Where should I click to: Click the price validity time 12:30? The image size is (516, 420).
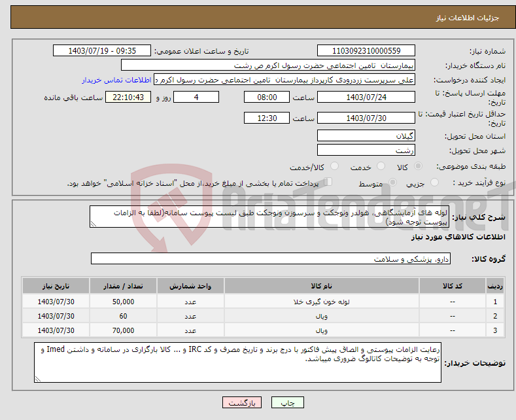click(x=267, y=118)
